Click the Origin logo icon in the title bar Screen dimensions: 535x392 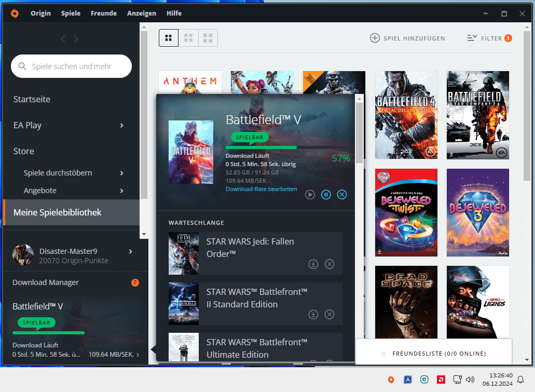(15, 13)
